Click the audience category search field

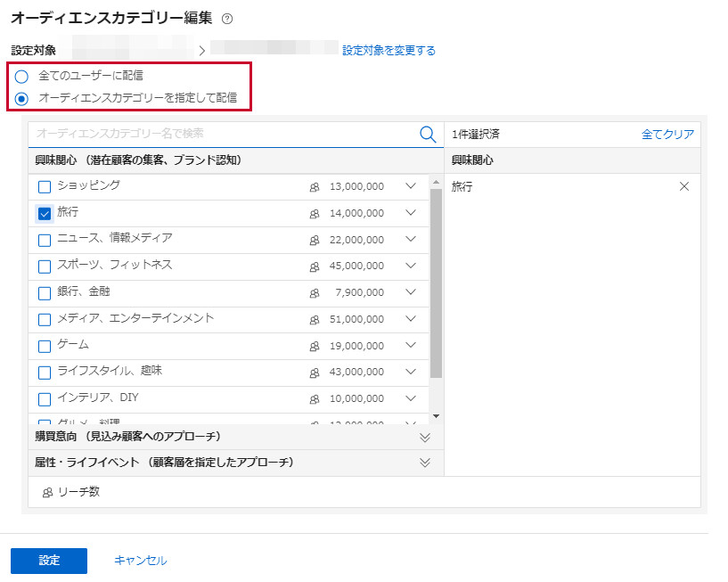pos(223,134)
